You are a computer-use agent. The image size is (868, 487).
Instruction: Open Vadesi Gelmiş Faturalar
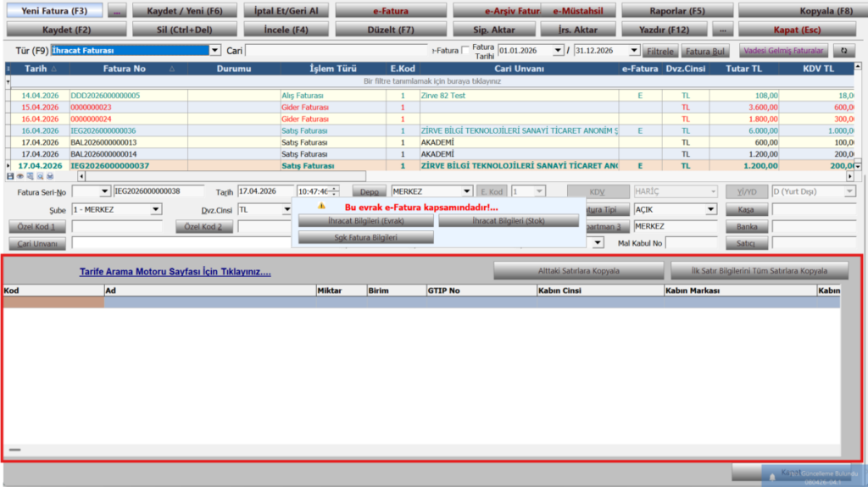coord(783,50)
